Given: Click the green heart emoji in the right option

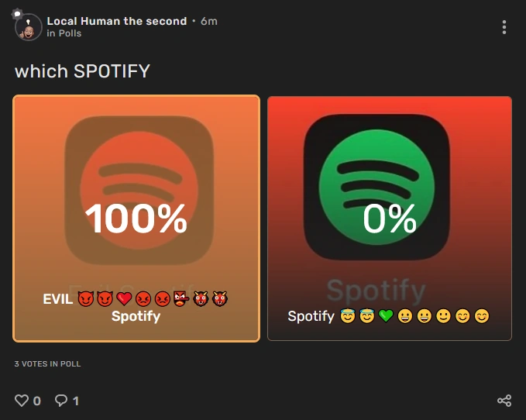Looking at the screenshot, I should [386, 316].
